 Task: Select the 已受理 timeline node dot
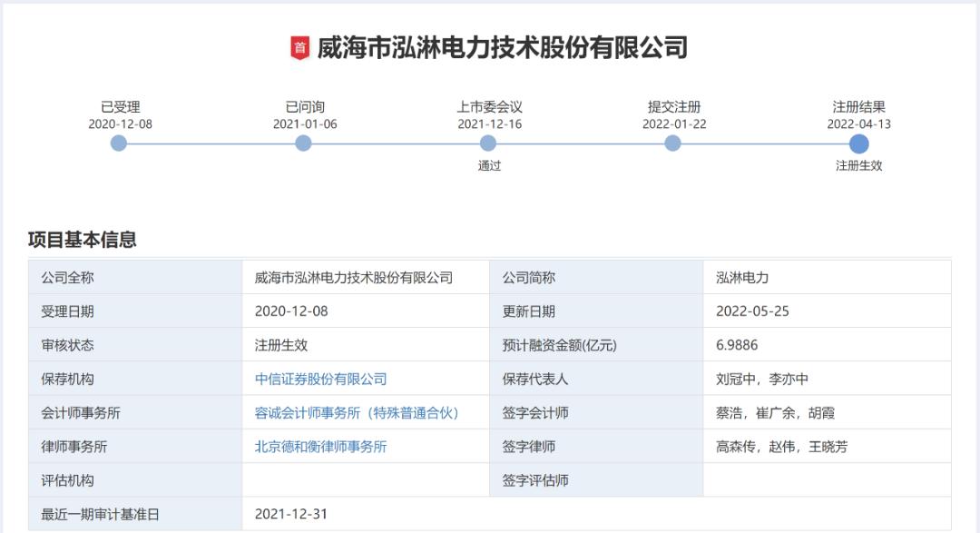click(x=118, y=142)
